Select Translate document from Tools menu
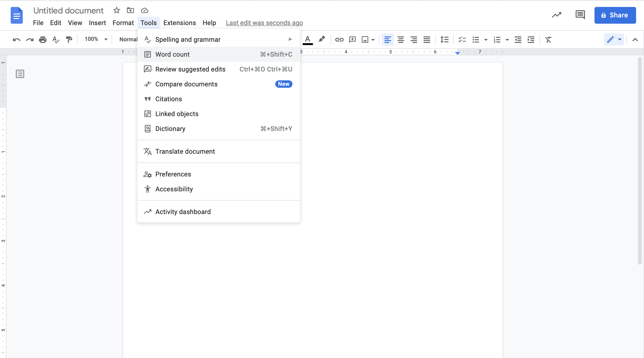The image size is (644, 358). (185, 151)
